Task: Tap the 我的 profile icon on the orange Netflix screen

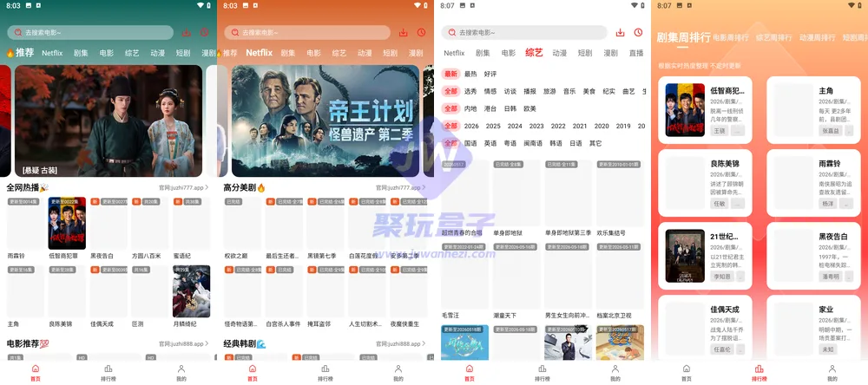Action: [x=398, y=369]
